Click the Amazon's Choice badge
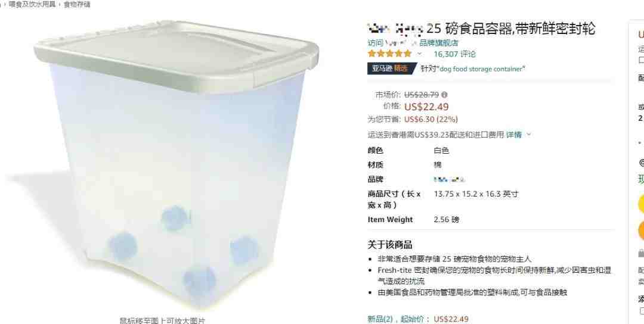Viewport: 644px width, 324px height. 392,68
